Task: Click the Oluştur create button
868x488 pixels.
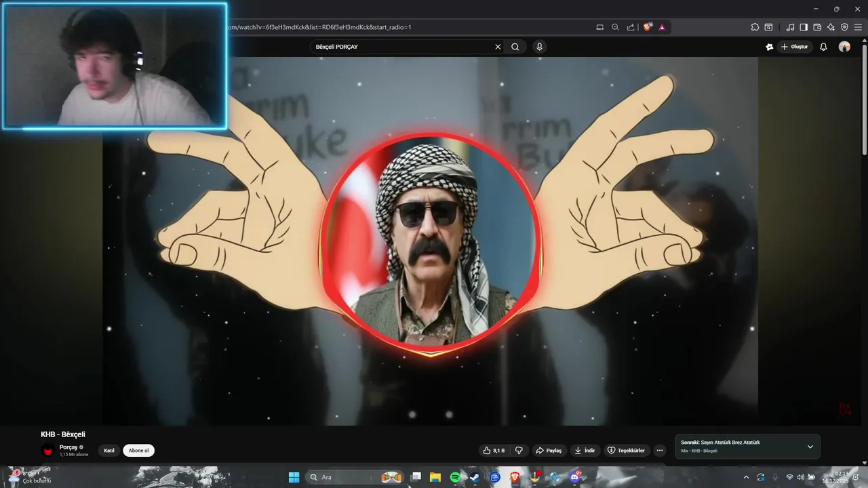Action: point(795,47)
